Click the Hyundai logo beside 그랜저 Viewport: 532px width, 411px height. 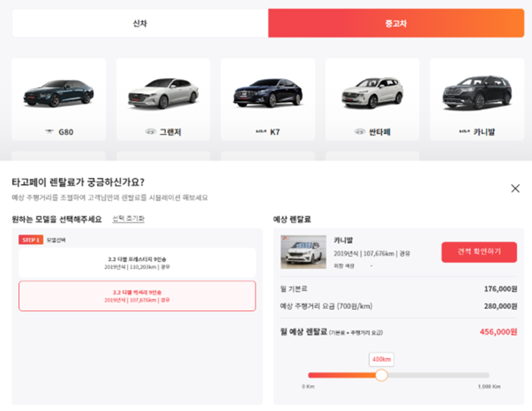pos(151,132)
